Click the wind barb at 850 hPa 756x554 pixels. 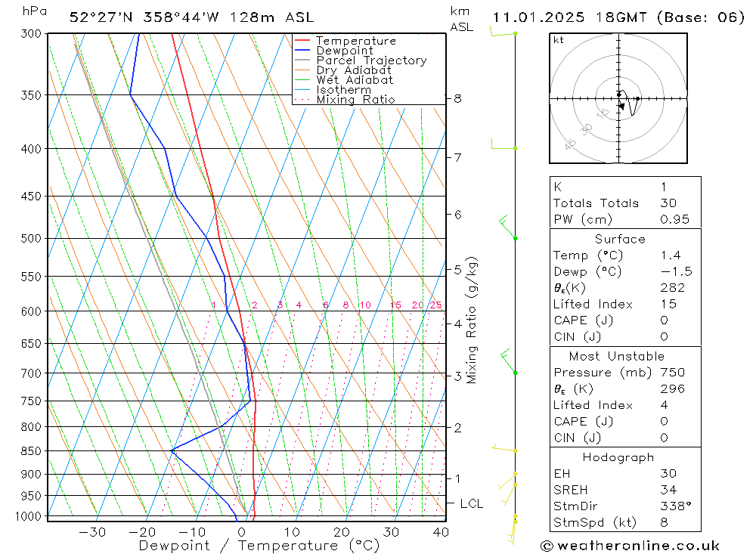tap(504, 448)
